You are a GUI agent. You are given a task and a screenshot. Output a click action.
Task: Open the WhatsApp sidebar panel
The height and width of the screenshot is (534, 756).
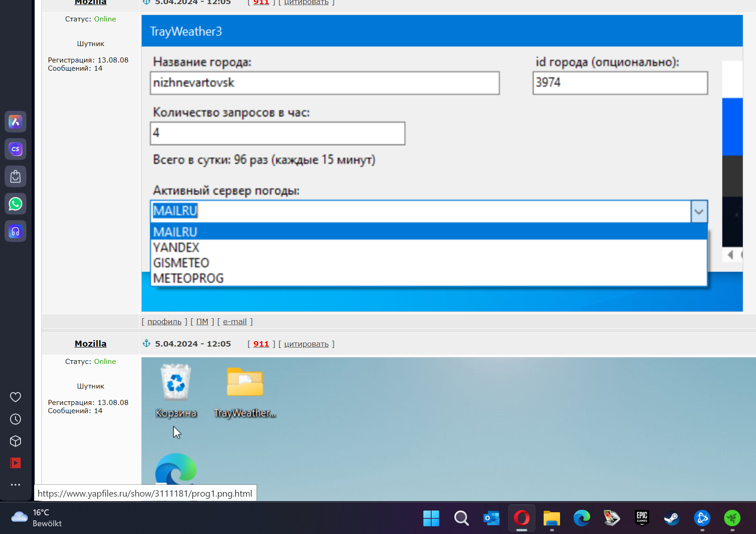coord(15,204)
